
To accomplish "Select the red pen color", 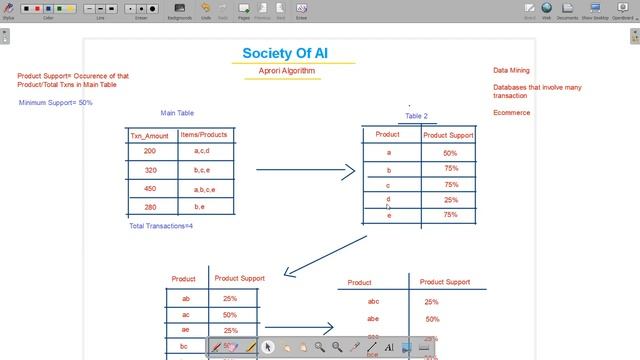I will (x=37, y=9).
